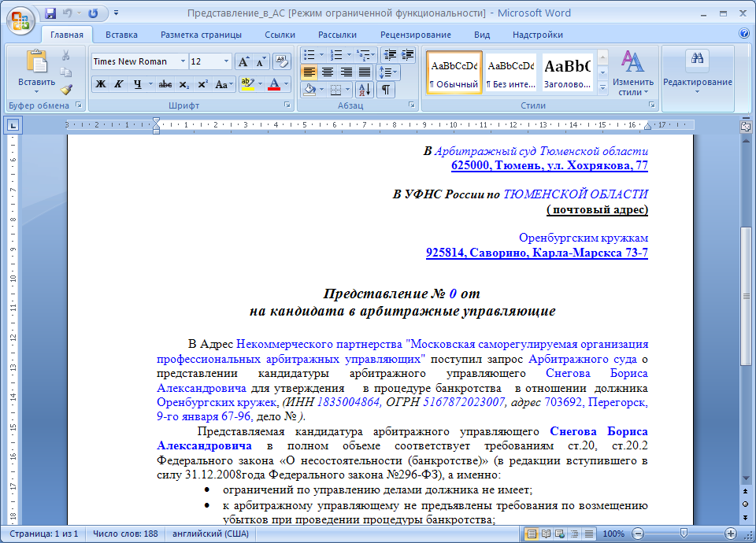Apply the Без интервала style
This screenshot has width=756, height=543.
510,73
